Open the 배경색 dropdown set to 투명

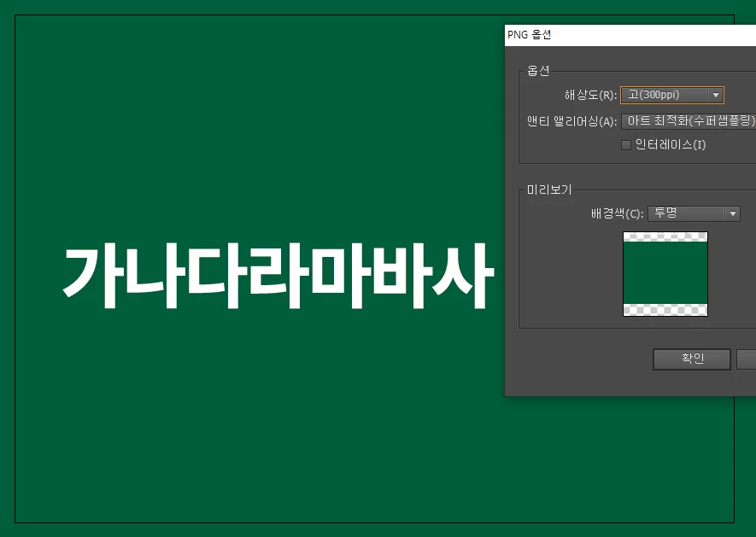[694, 213]
